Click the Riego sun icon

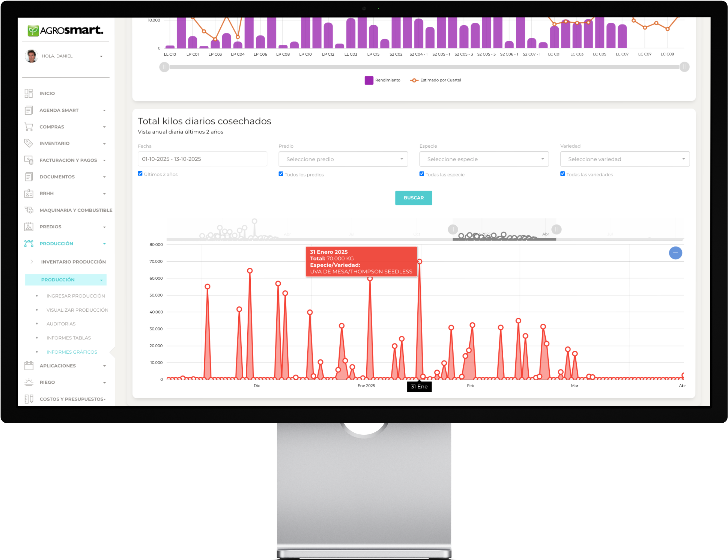pos(29,382)
